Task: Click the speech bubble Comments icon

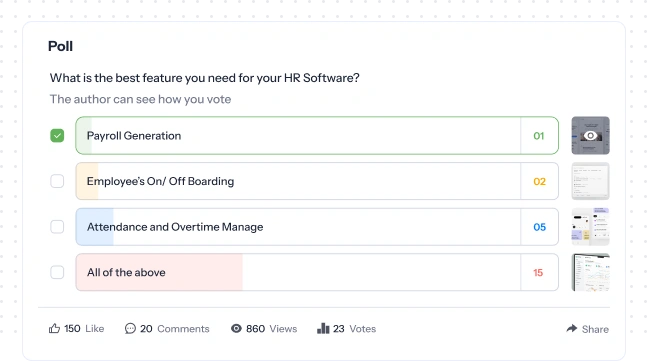Action: (130, 328)
